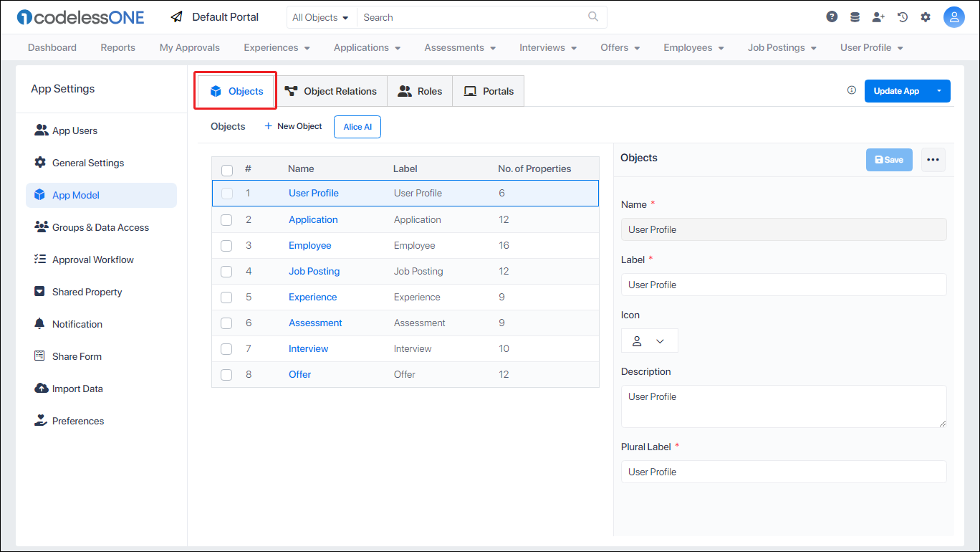Expand the Update App dropdown arrow
Screen dimensions: 980x552
[x=939, y=90]
